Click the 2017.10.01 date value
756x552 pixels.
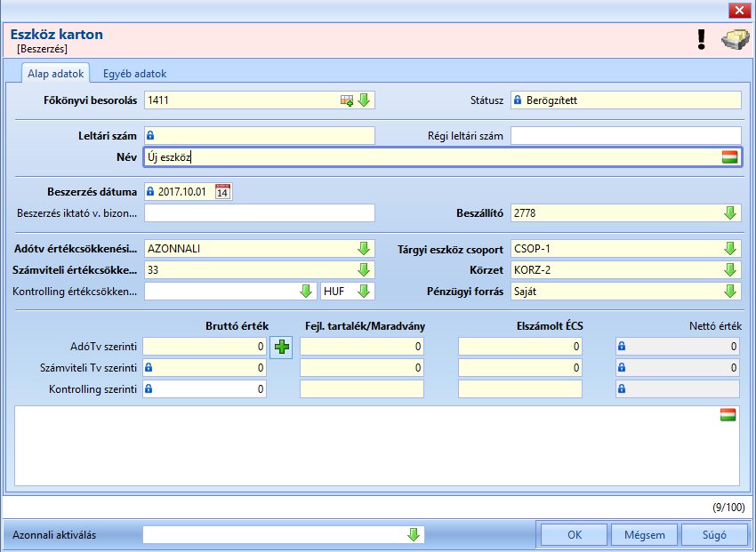[x=181, y=192]
